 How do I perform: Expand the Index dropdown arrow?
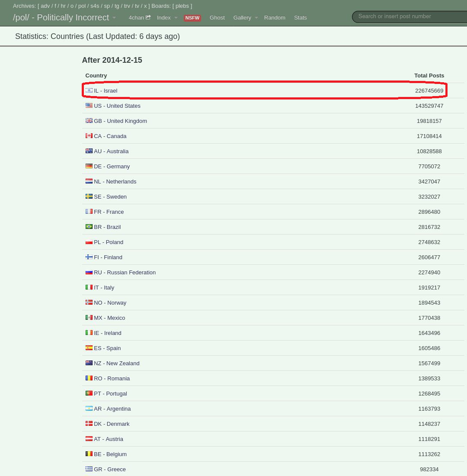point(176,18)
